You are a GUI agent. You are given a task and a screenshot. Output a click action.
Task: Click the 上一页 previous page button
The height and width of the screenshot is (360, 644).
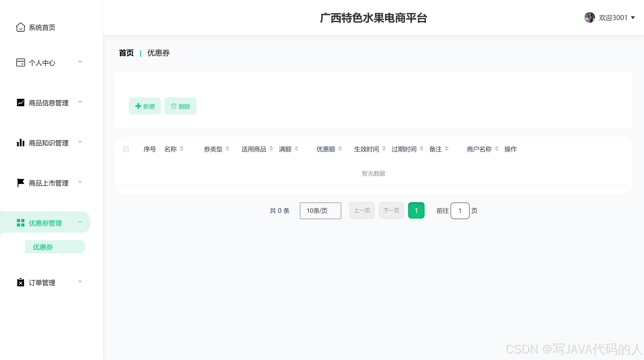362,211
